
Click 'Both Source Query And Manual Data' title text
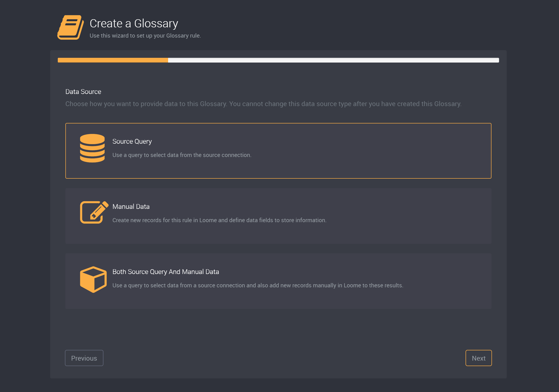(x=165, y=272)
